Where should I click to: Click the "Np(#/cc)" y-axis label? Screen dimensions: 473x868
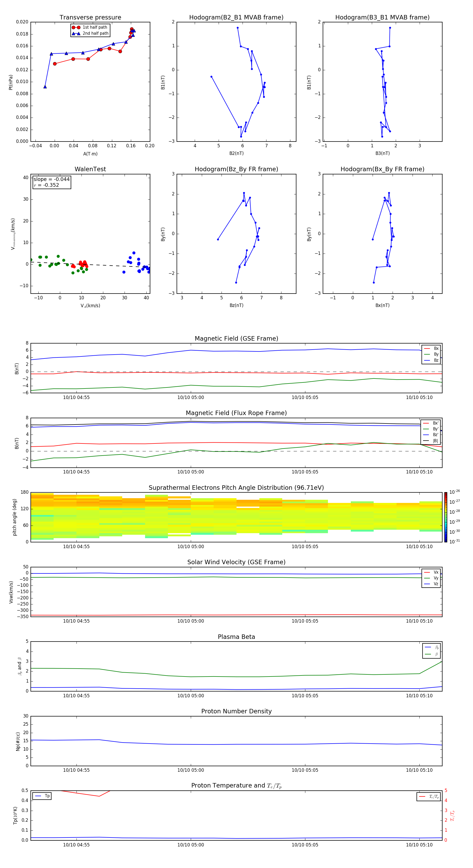[x=18, y=741]
